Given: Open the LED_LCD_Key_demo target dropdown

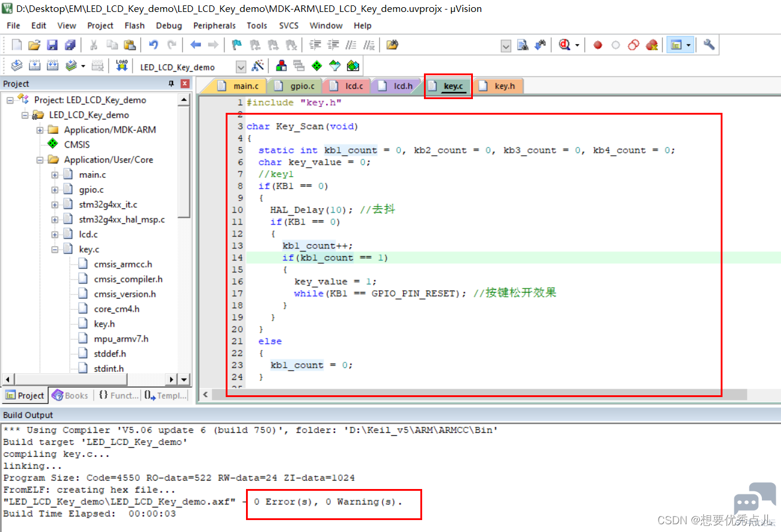Looking at the screenshot, I should [241, 67].
